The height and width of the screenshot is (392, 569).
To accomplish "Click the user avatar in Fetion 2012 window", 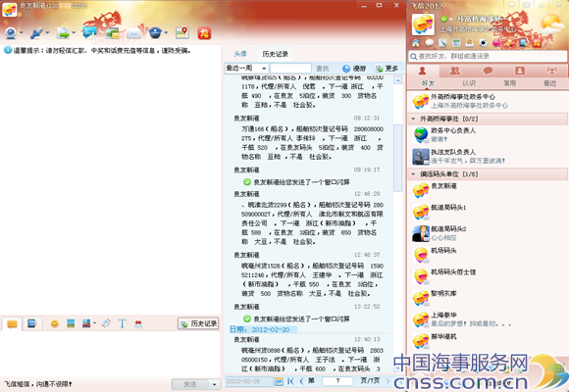I will point(423,24).
